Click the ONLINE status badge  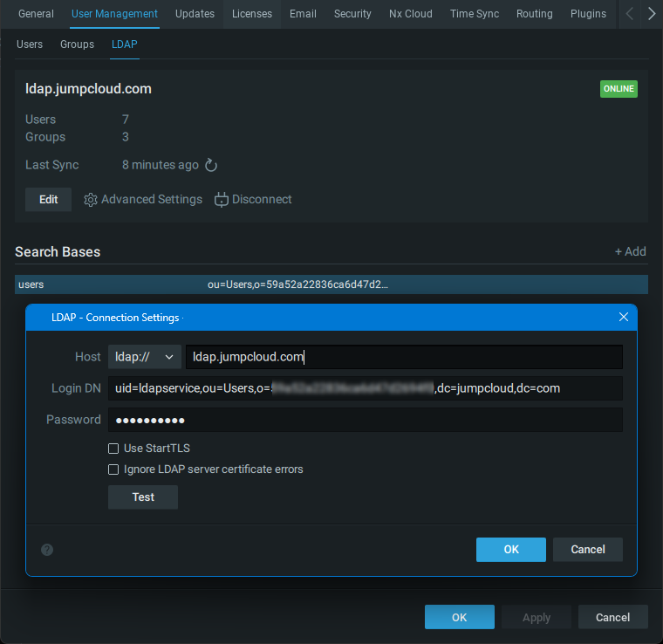tap(619, 89)
